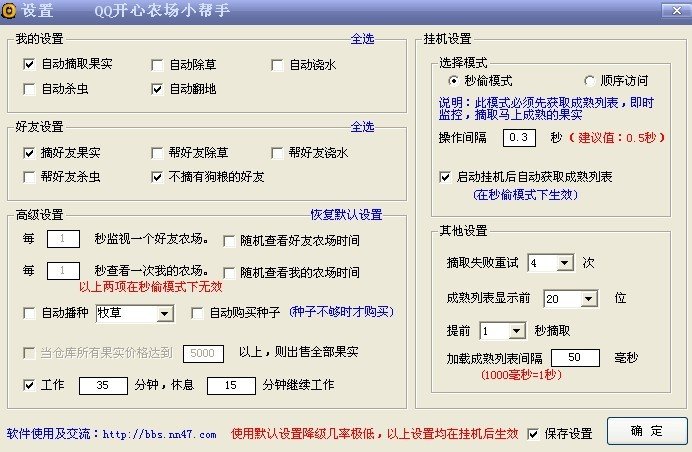The height and width of the screenshot is (452, 692).
Task: Click the 确定 button
Action: [x=647, y=431]
